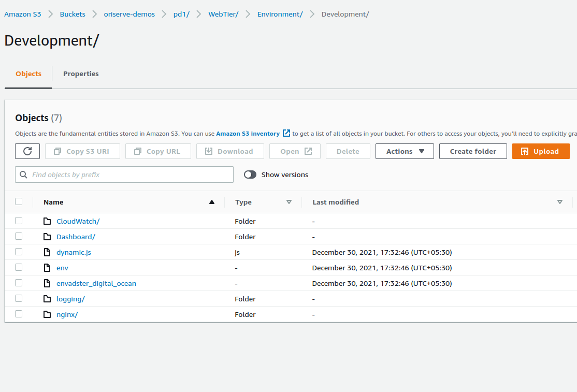577x392 pixels.
Task: Click the file icon next to envadster_digital_ocean
Action: click(x=47, y=283)
